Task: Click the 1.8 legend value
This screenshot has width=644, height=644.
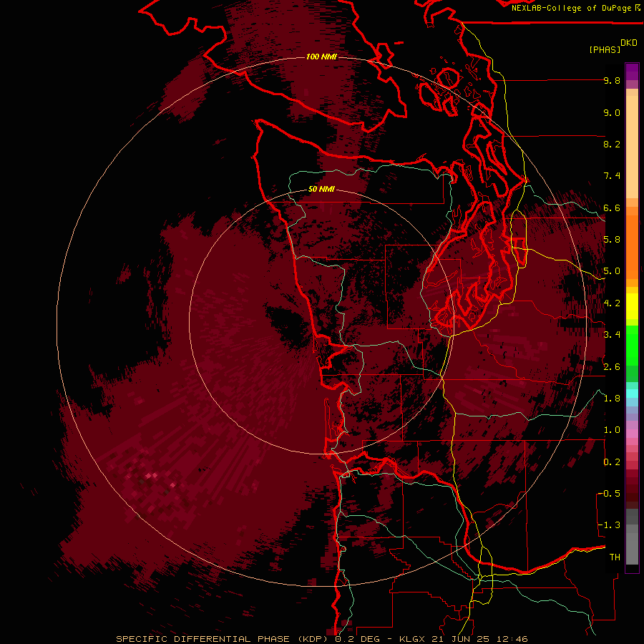Action: (x=612, y=399)
